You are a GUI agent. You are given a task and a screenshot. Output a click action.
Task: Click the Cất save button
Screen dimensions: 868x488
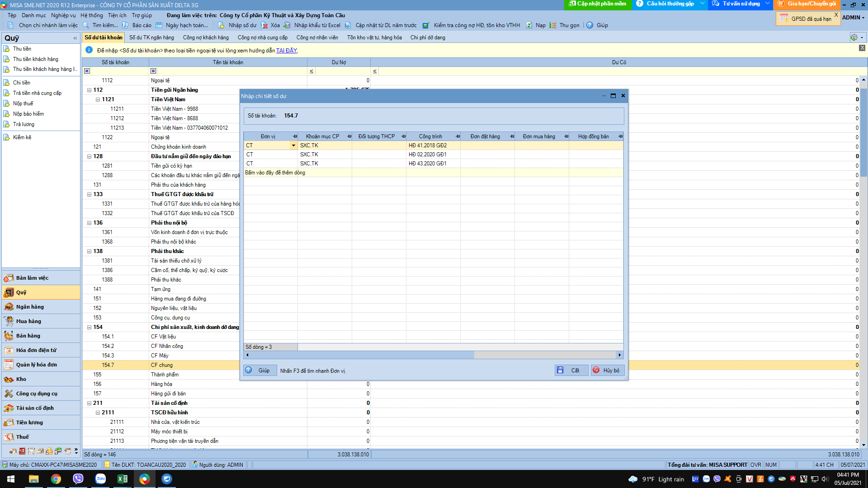[x=571, y=371]
